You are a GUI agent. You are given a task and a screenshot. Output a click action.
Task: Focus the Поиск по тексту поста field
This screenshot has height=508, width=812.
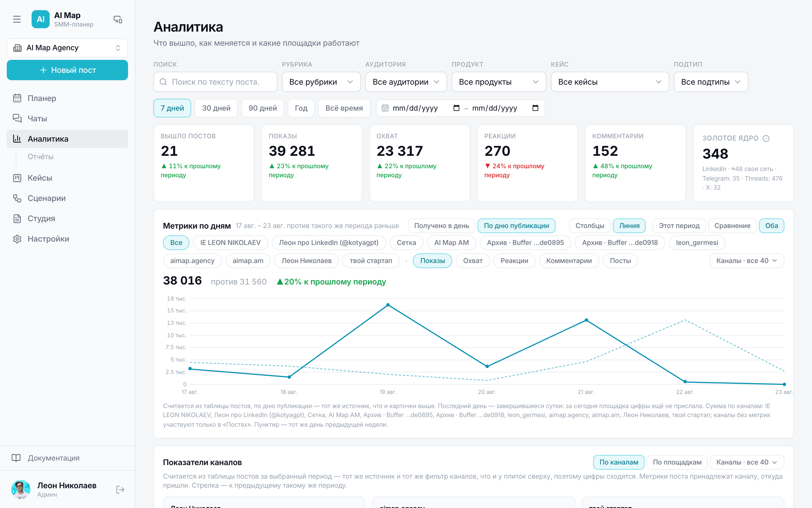pos(215,82)
